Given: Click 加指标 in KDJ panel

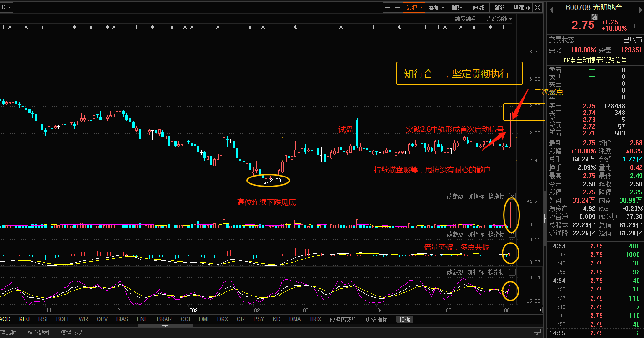Looking at the screenshot, I should click(476, 272).
